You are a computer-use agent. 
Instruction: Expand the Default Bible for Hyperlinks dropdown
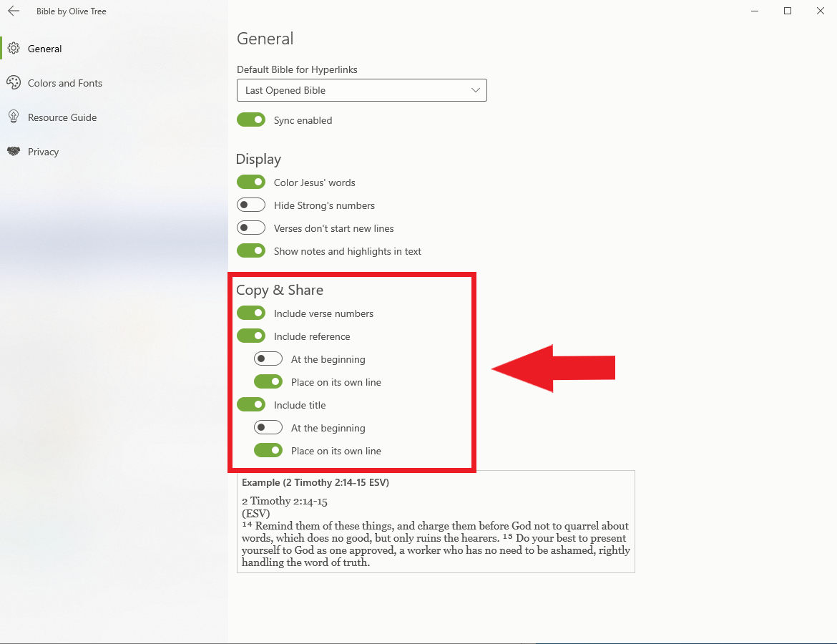361,90
